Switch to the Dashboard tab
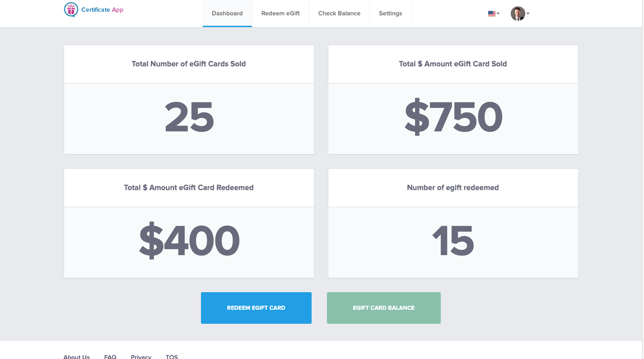 click(227, 14)
